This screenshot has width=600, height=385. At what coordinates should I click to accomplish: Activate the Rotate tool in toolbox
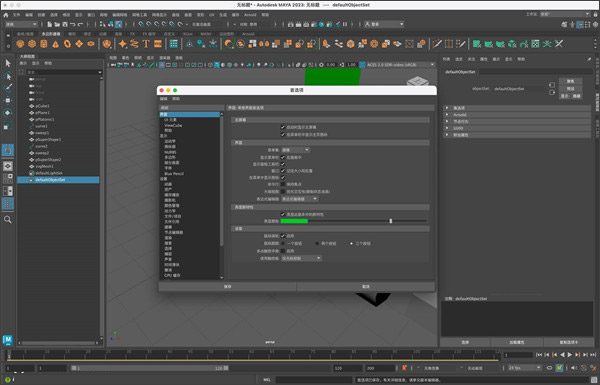pyautogui.click(x=8, y=113)
